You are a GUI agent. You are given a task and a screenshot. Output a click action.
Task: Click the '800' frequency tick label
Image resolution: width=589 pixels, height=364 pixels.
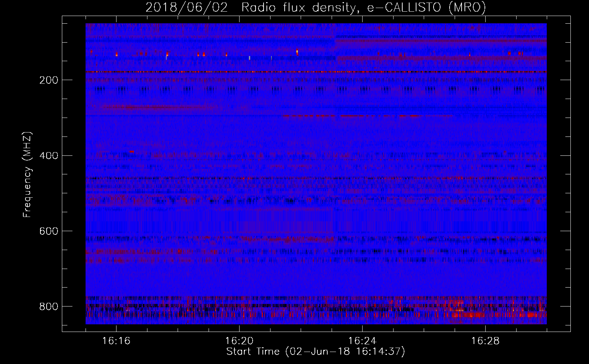pos(49,306)
